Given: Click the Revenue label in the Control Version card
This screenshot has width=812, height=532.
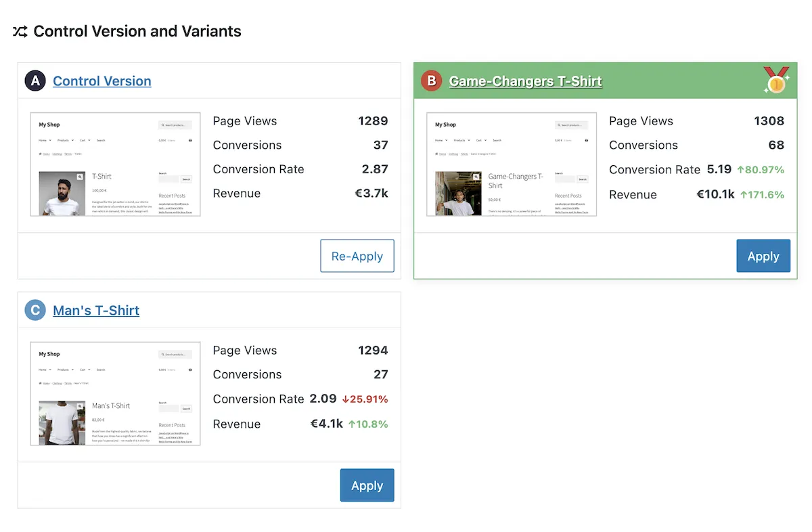Looking at the screenshot, I should coord(237,194).
